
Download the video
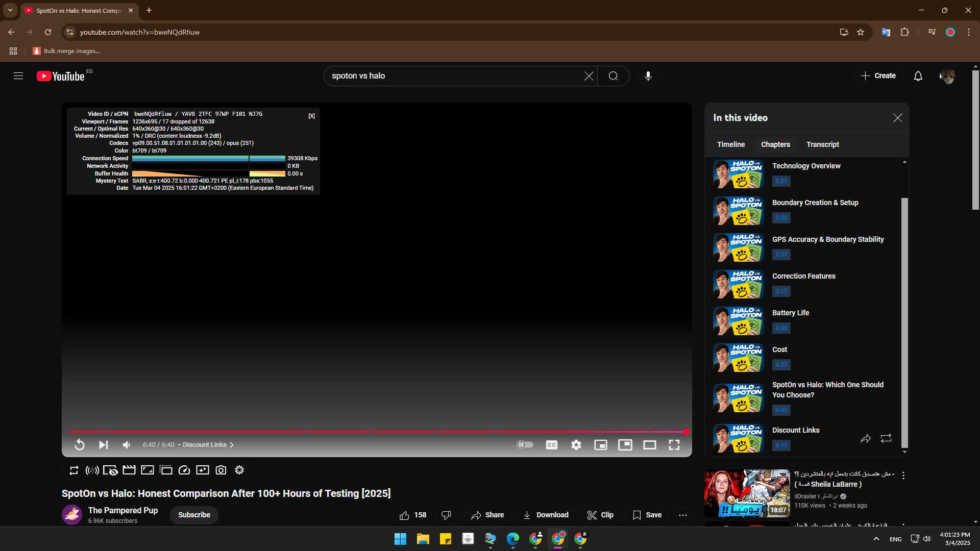(x=546, y=515)
